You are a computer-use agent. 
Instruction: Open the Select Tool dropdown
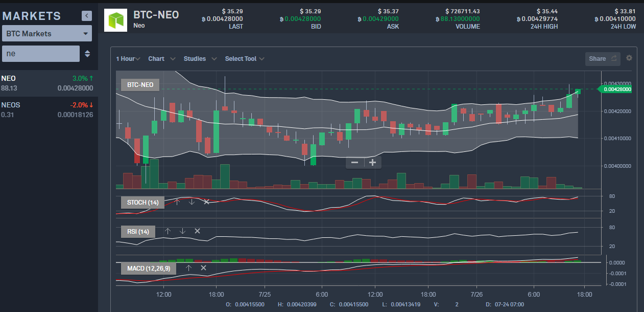click(245, 59)
